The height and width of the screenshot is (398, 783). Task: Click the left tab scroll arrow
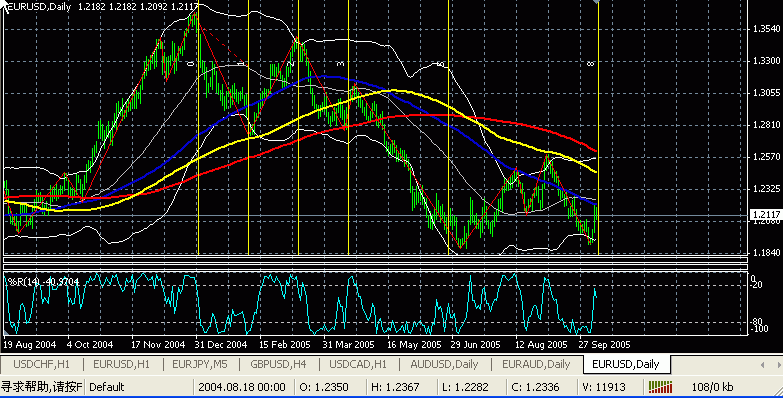(763, 365)
